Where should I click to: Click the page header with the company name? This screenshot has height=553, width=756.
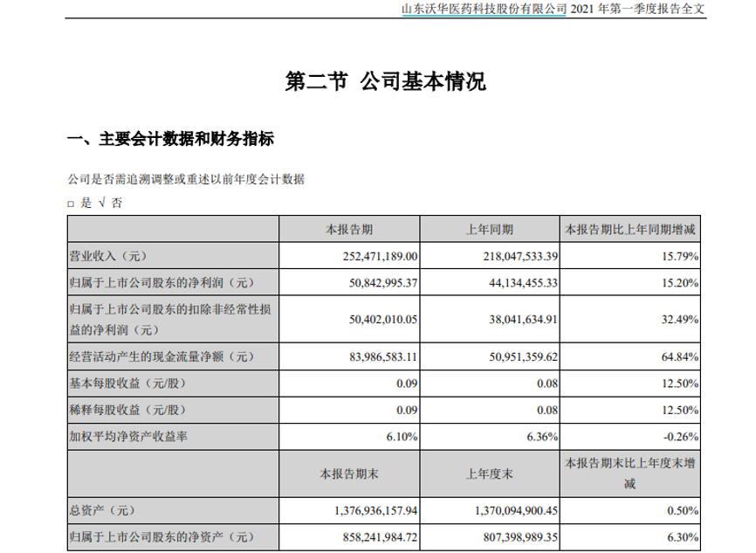tap(552, 9)
